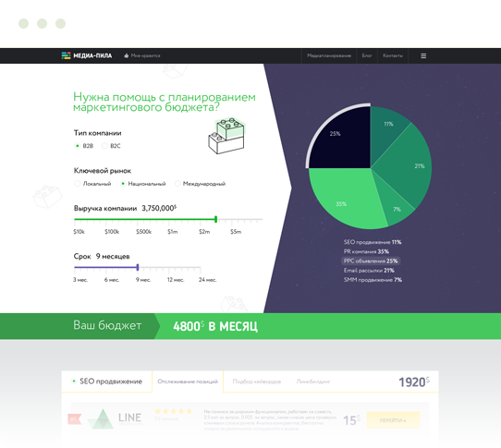The height and width of the screenshot is (448, 501).
Task: Click the 6 мес. label on term scale
Action: [112, 280]
